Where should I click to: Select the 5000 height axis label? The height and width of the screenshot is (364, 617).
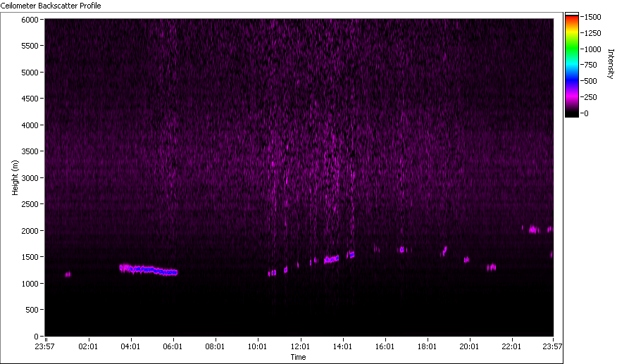(x=30, y=73)
